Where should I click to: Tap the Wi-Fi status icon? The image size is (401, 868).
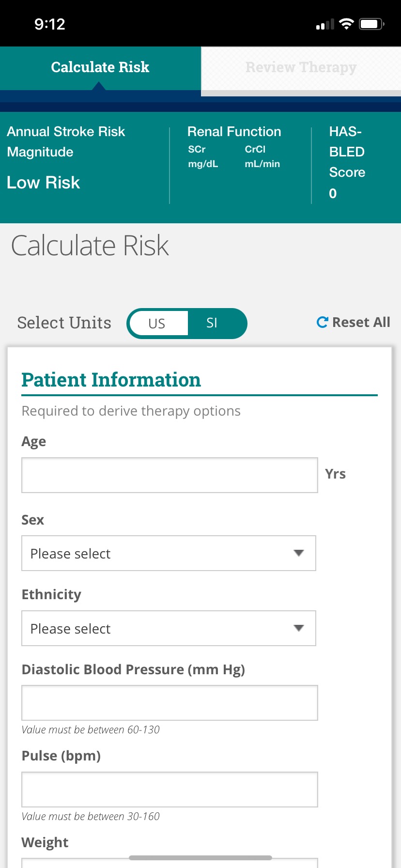point(346,24)
